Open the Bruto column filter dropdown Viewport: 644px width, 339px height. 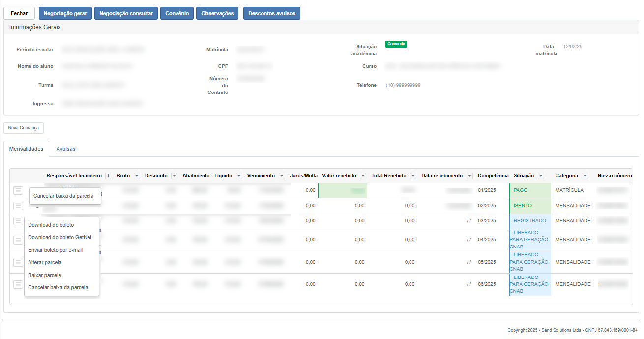click(137, 176)
